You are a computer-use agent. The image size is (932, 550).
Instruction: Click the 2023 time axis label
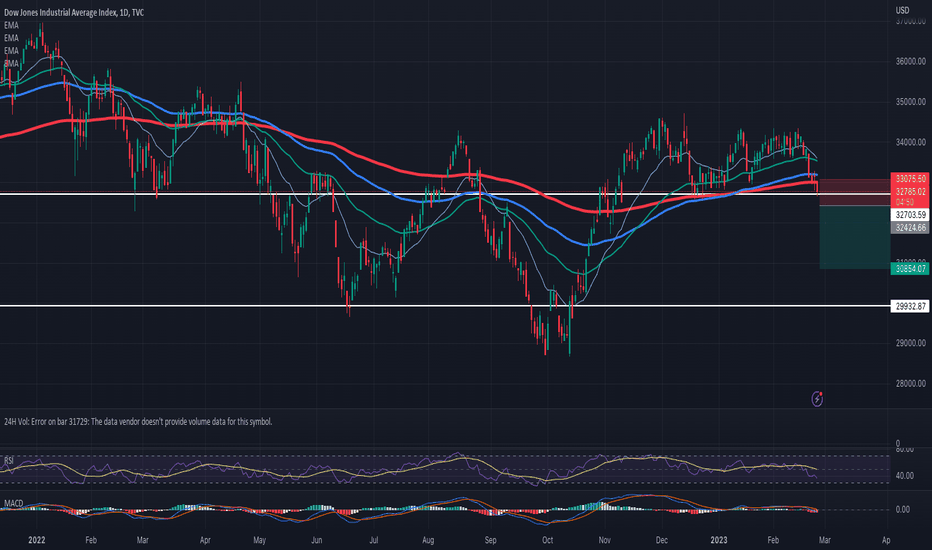point(719,540)
